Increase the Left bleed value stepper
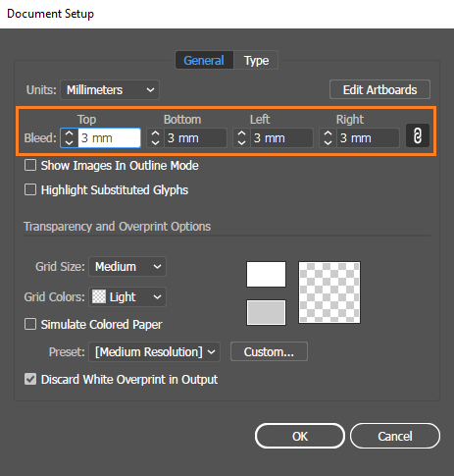Image resolution: width=454 pixels, height=476 pixels. point(241,133)
